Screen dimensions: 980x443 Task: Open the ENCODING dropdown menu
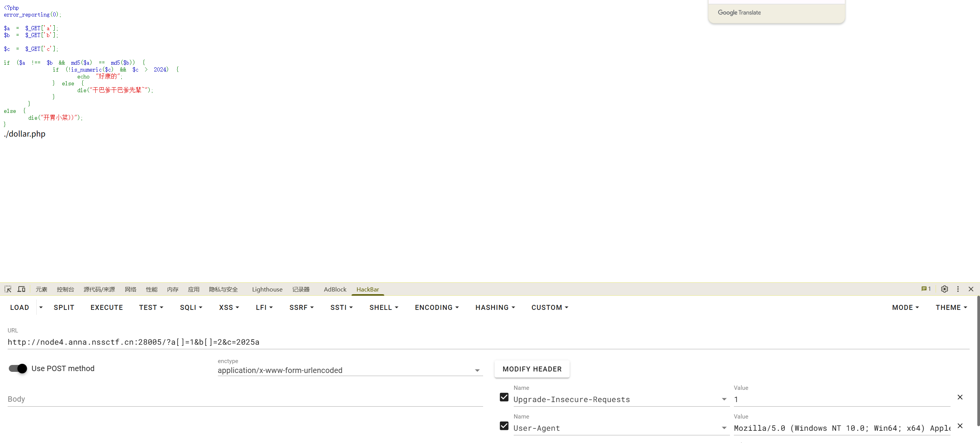click(436, 308)
